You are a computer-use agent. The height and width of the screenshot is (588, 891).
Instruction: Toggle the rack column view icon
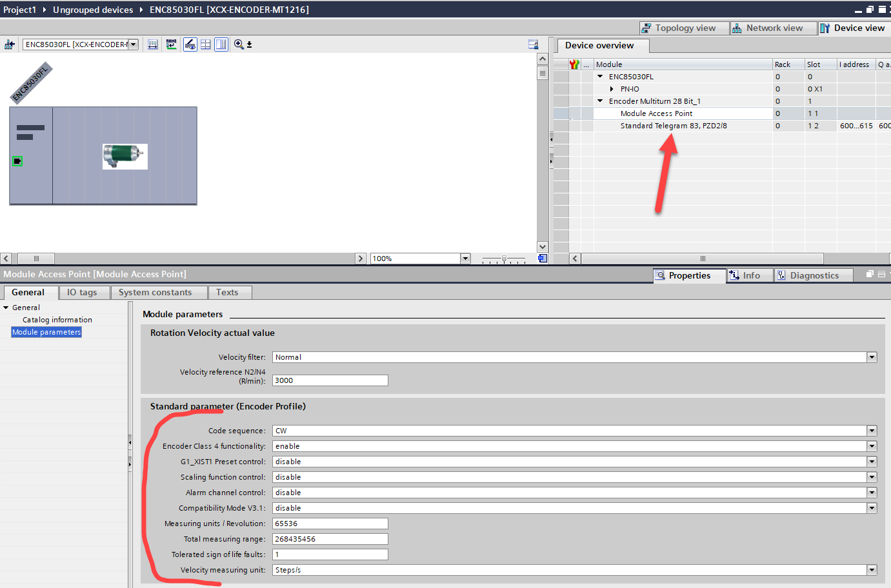click(x=221, y=44)
